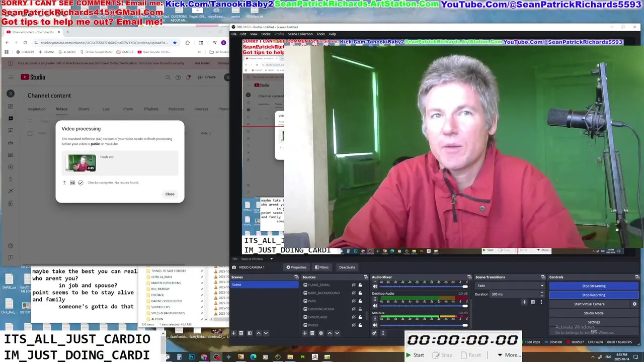Viewport: 644px width, 362px height.
Task: Move scene down arrow in Scenes panel
Action: tap(266, 333)
